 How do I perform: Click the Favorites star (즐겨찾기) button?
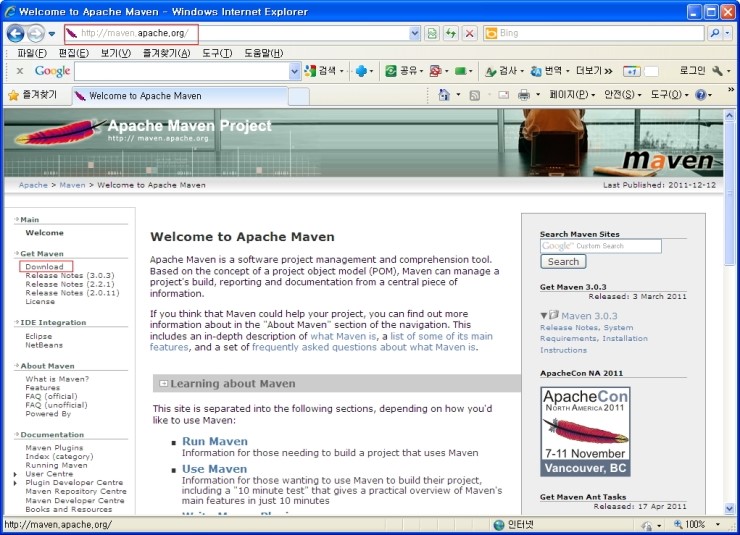(x=33, y=95)
